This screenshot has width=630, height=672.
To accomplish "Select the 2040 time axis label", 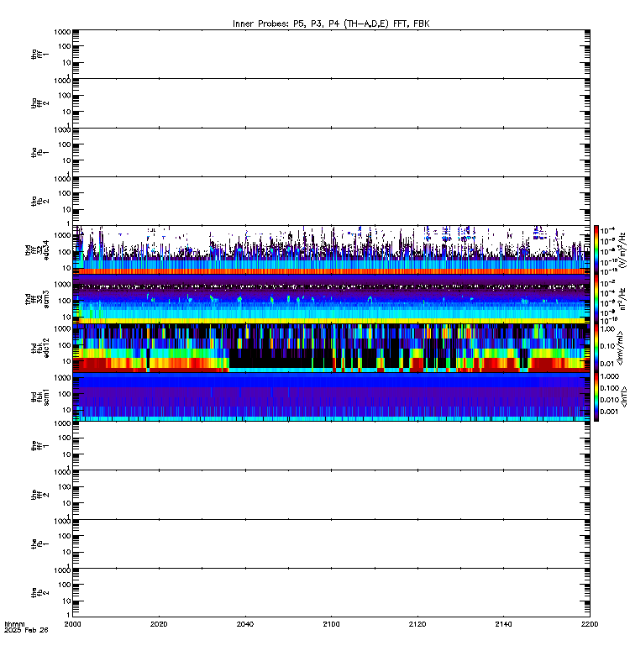I will pyautogui.click(x=244, y=624).
